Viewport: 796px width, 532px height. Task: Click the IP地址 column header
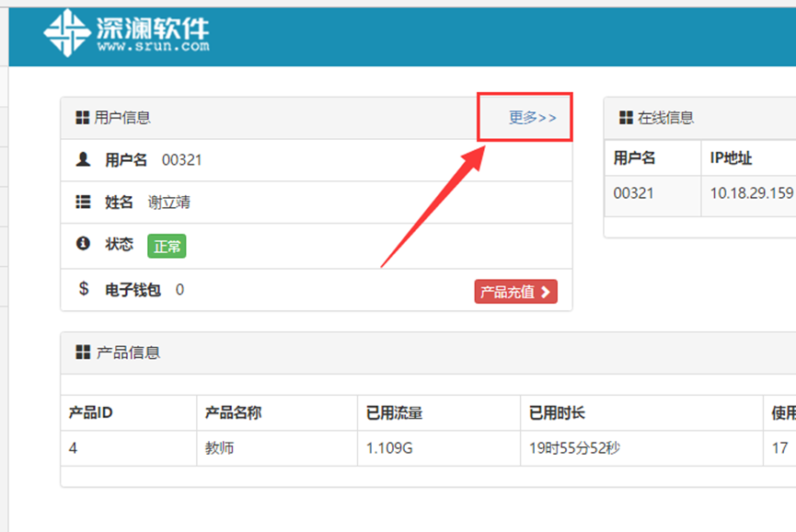[731, 158]
